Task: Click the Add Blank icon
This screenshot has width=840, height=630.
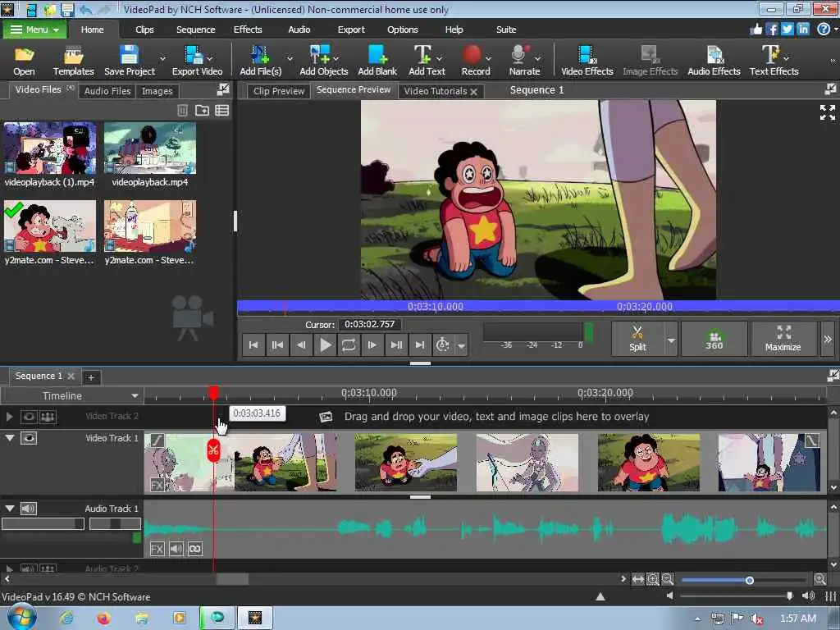Action: pyautogui.click(x=377, y=61)
